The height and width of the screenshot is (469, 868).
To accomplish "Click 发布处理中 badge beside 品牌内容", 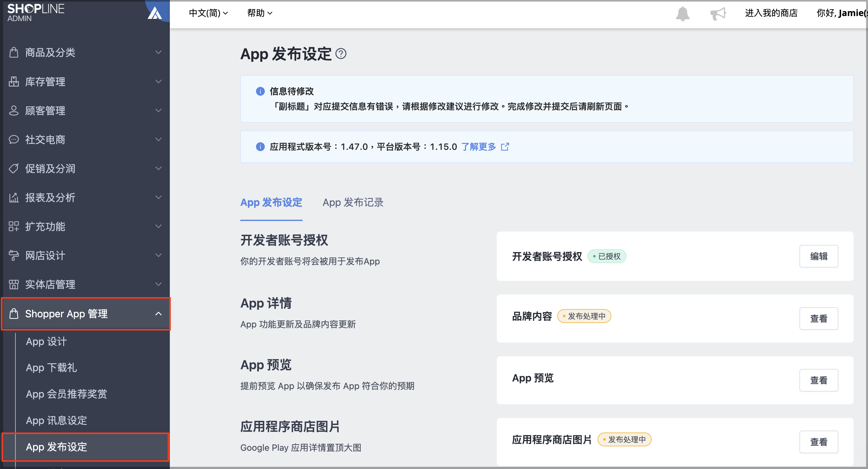I will pos(584,316).
